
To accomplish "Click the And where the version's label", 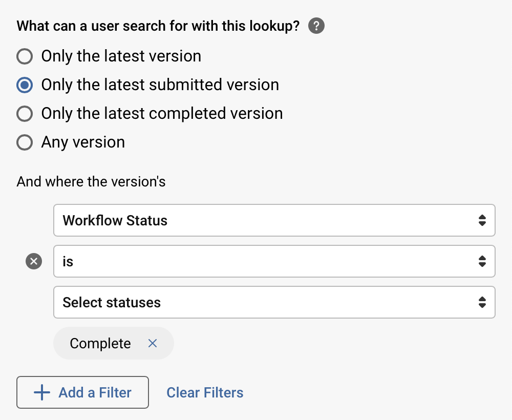I will (91, 181).
